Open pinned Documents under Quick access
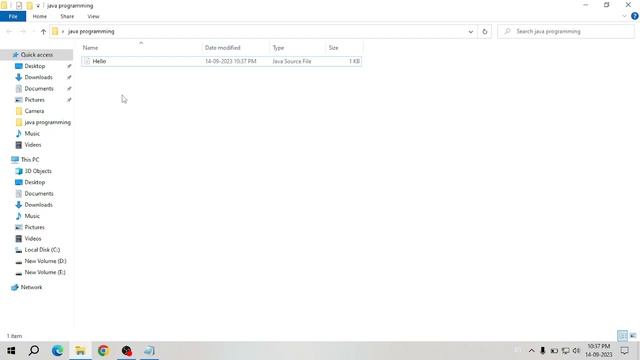Viewport: 640px width, 360px height. click(x=39, y=89)
